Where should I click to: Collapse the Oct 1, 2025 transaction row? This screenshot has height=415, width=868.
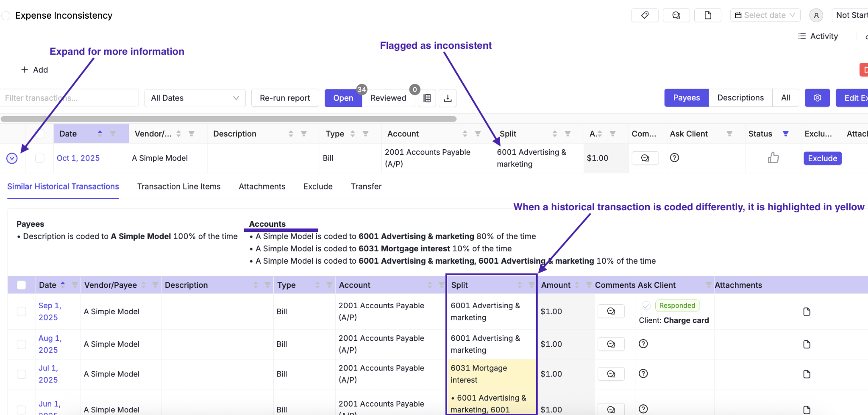coord(12,158)
